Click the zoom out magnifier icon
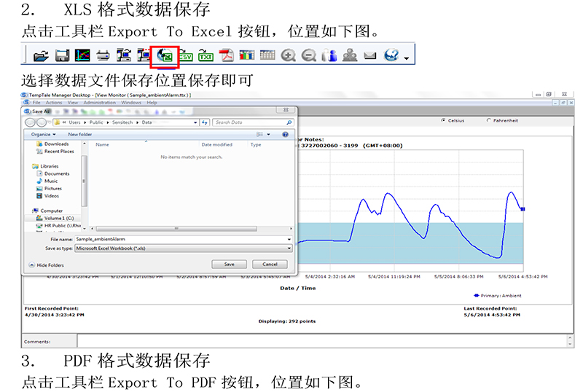Viewport: 583px width, 392px height. click(309, 55)
